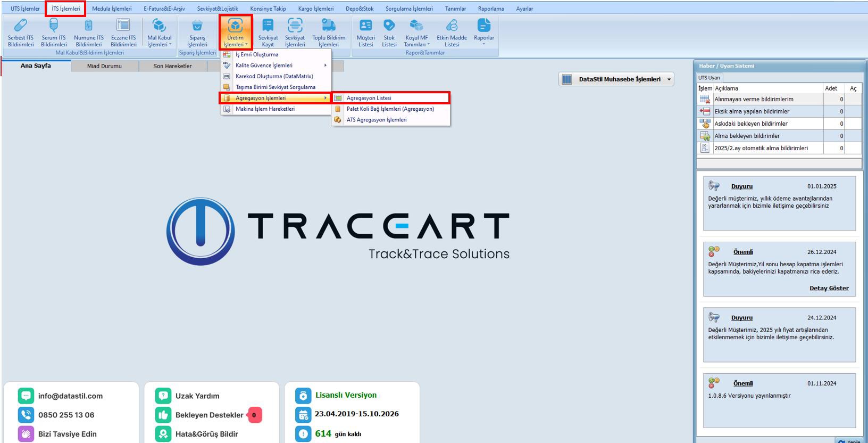Click the Sevkiyat Kayıt icon
Image resolution: width=868 pixels, height=443 pixels.
pos(268,32)
